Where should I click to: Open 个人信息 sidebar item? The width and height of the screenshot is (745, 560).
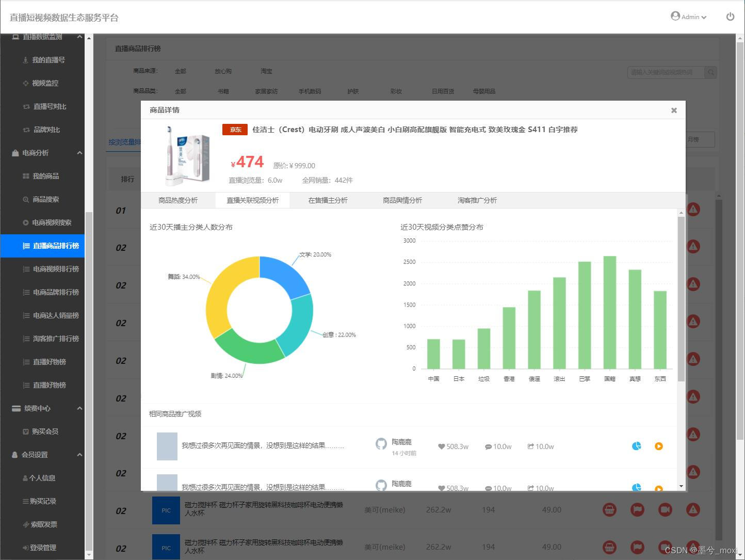point(42,478)
